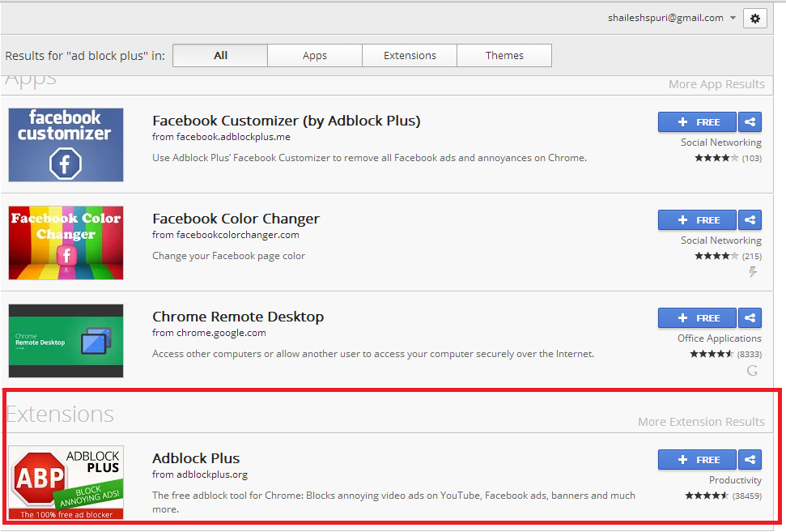Add Chrome Remote Desktop with FREE button
Viewport: 786px width, 532px height.
click(697, 318)
